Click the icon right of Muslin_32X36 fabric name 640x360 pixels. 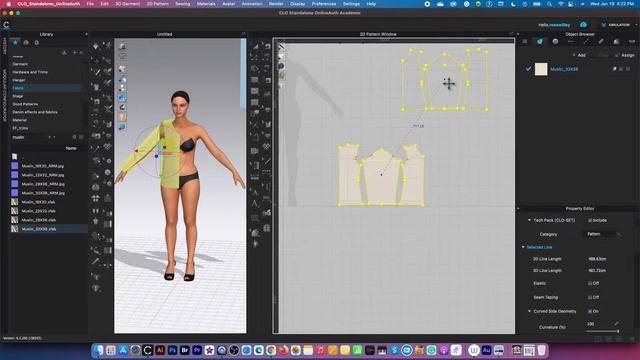[614, 69]
